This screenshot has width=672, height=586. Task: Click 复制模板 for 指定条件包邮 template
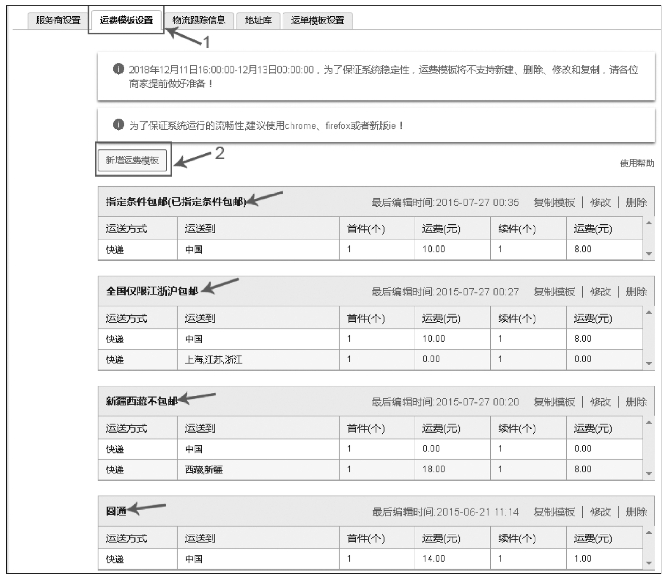tap(554, 202)
